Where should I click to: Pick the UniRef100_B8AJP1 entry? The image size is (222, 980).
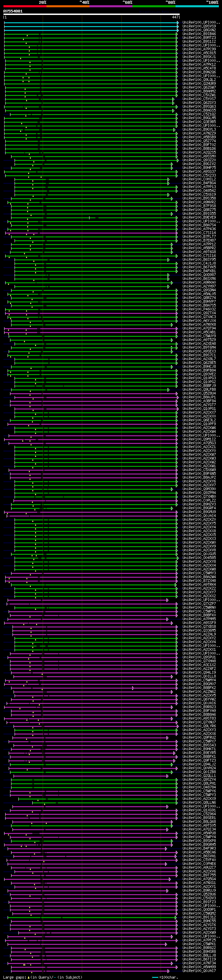[199, 397]
